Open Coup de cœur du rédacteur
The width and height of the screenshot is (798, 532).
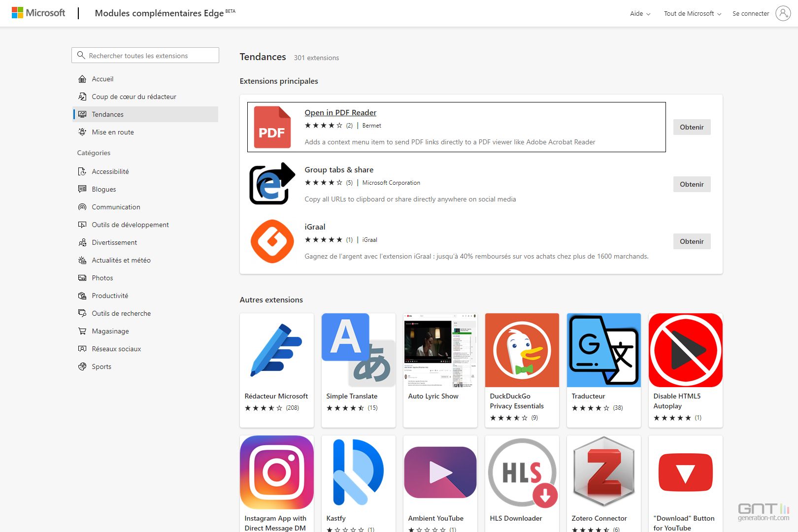click(133, 97)
